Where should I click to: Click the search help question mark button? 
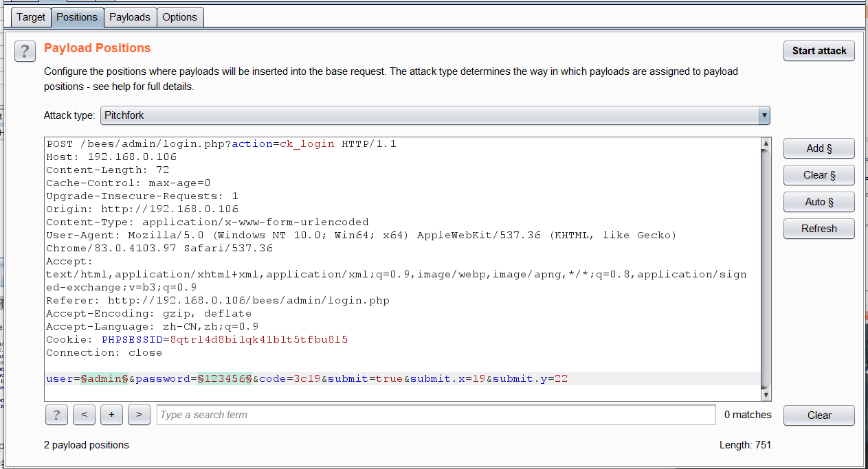coord(56,415)
